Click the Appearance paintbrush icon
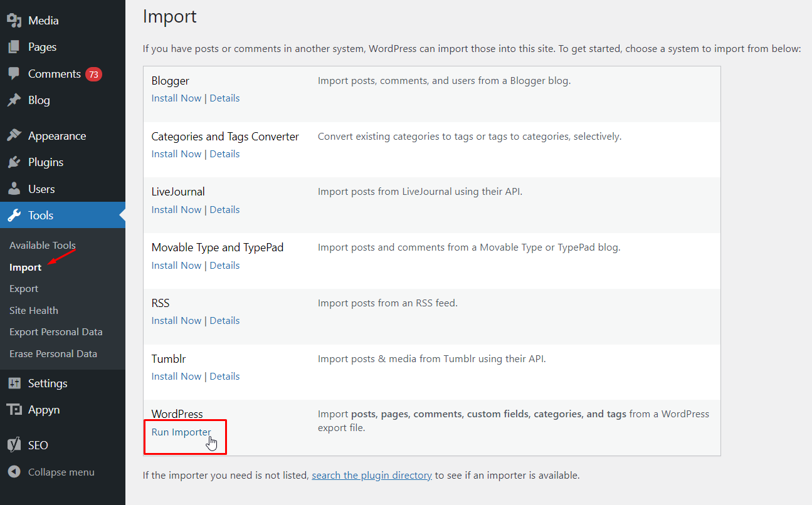The width and height of the screenshot is (812, 505). 14,136
